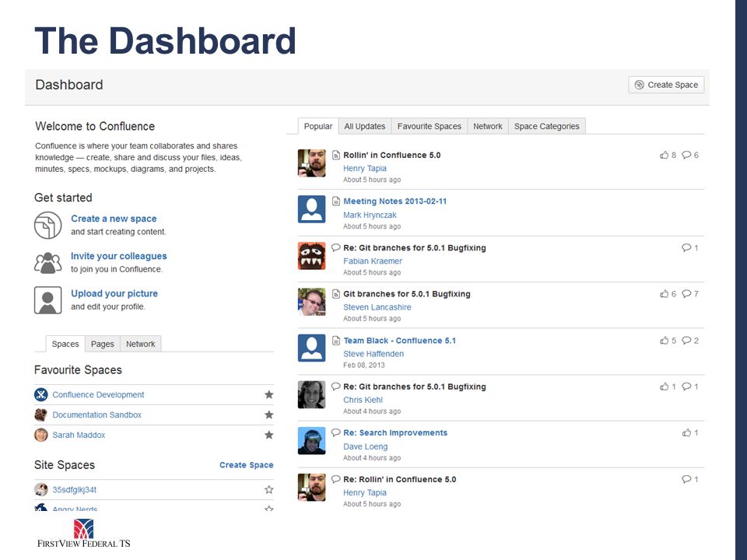Open the Network tab beside Favourite Spaces
747x560 pixels.
[487, 126]
